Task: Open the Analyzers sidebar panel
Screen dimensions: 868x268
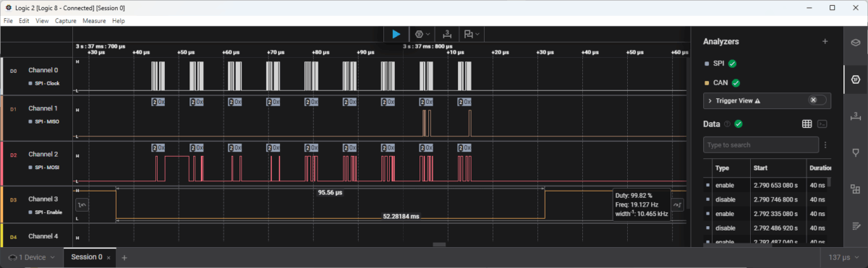Action: tap(855, 79)
